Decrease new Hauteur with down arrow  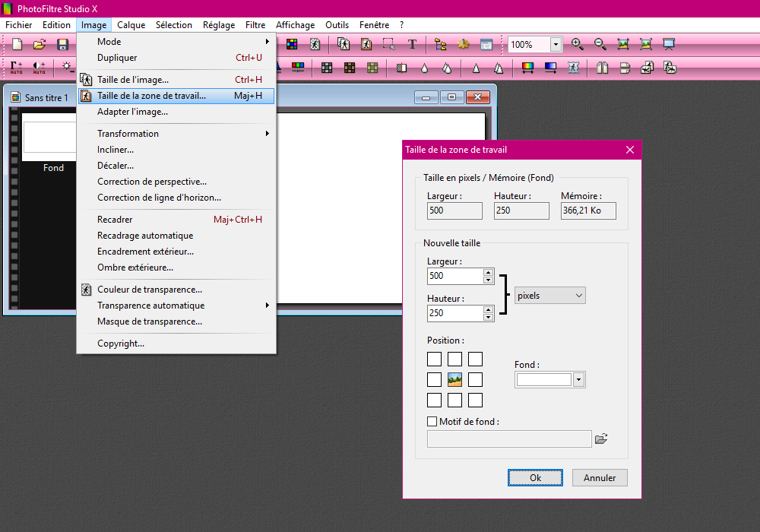pos(488,318)
